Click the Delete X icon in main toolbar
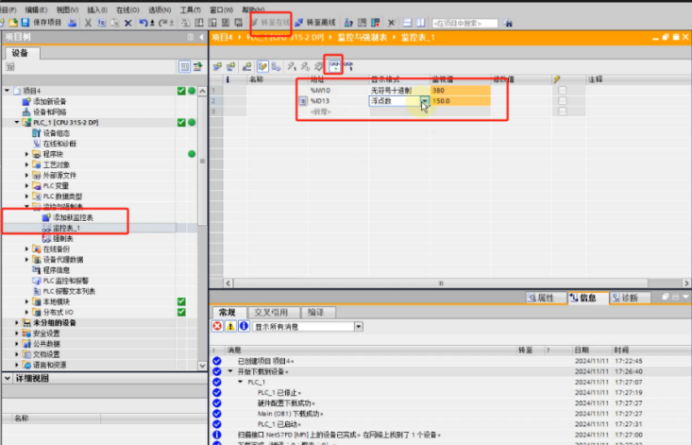 (x=128, y=23)
